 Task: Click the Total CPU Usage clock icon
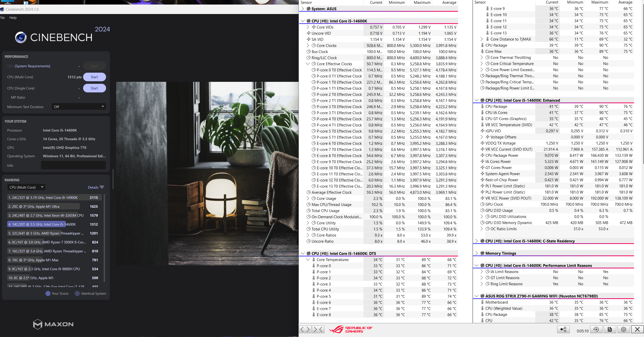pos(309,211)
